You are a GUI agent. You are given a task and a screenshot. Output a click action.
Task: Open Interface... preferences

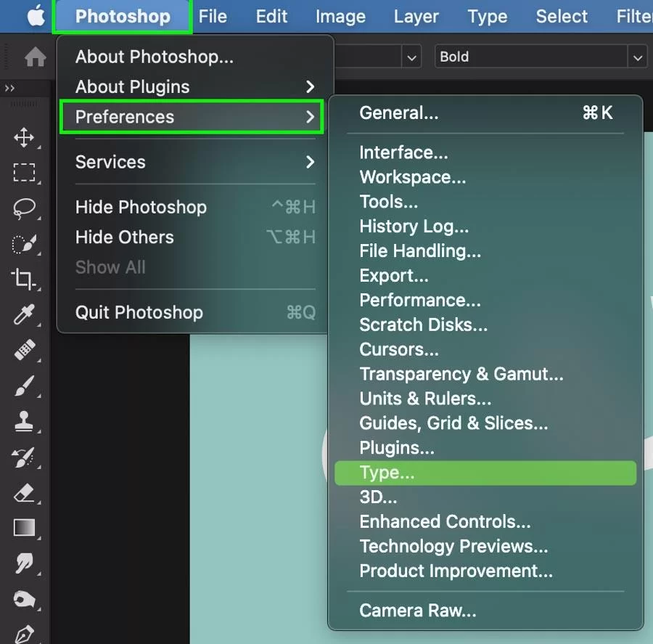tap(485, 152)
